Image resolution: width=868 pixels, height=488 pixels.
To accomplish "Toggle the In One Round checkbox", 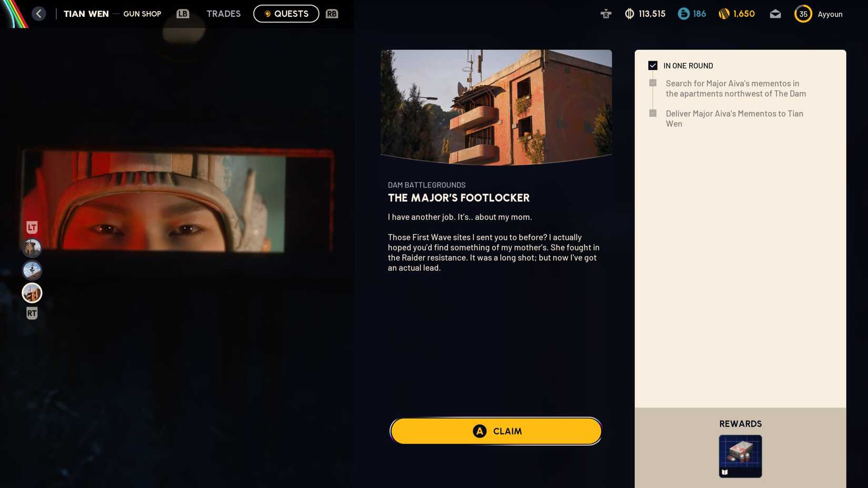I will pos(653,66).
